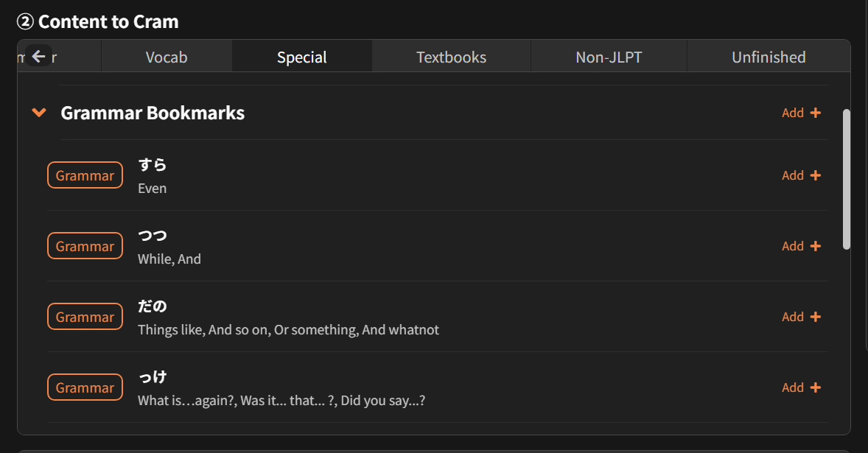Click the Grammar badge next to つつ
The image size is (868, 453).
pyautogui.click(x=85, y=246)
